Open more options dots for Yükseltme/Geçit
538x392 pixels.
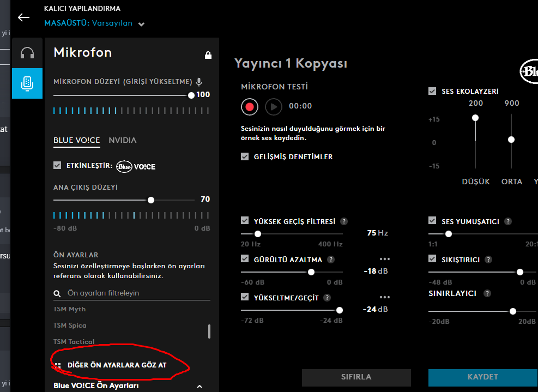coord(385,297)
